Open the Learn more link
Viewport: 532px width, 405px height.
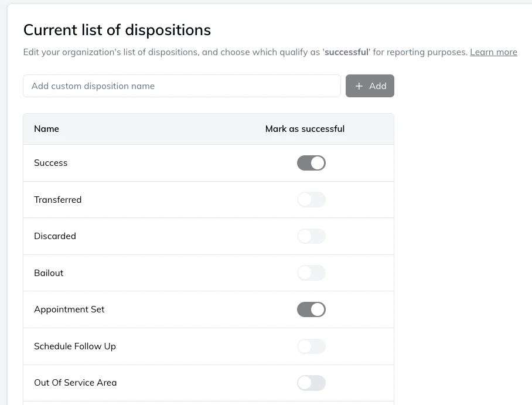(493, 52)
